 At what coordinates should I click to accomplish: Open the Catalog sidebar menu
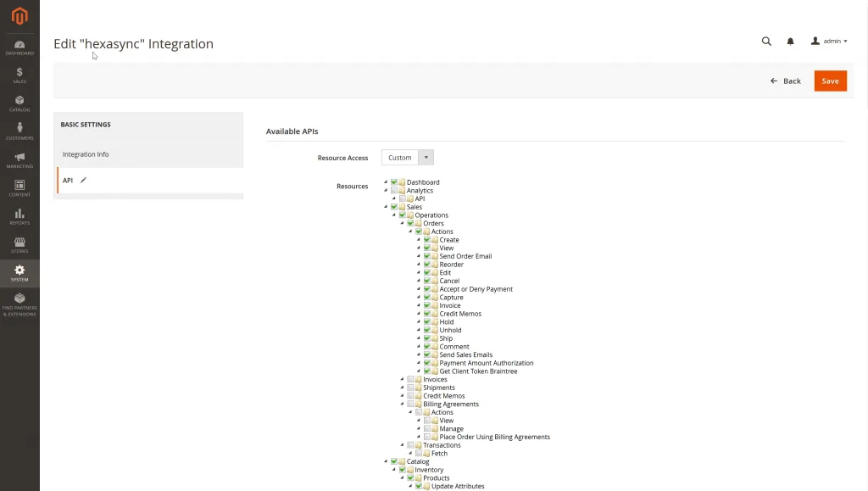coord(19,103)
